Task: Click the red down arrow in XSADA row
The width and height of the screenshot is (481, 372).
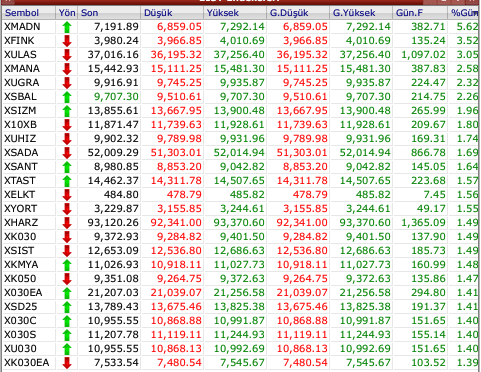Action: (67, 153)
